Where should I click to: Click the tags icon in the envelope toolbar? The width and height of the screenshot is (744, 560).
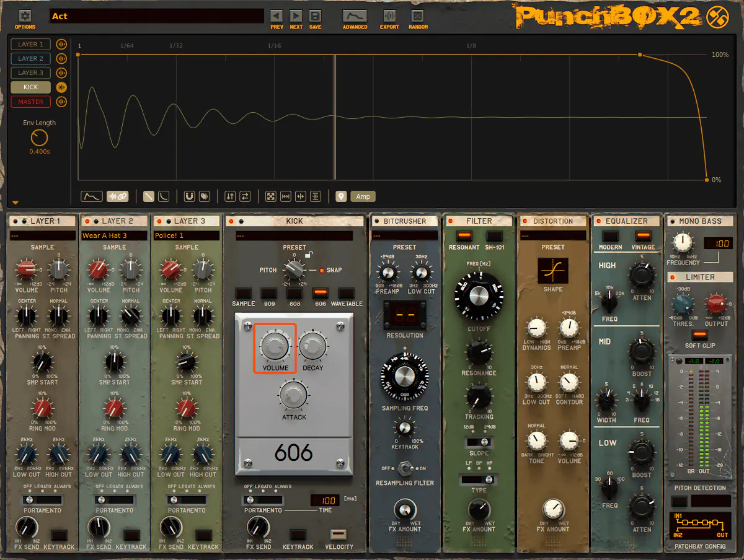pyautogui.click(x=204, y=196)
